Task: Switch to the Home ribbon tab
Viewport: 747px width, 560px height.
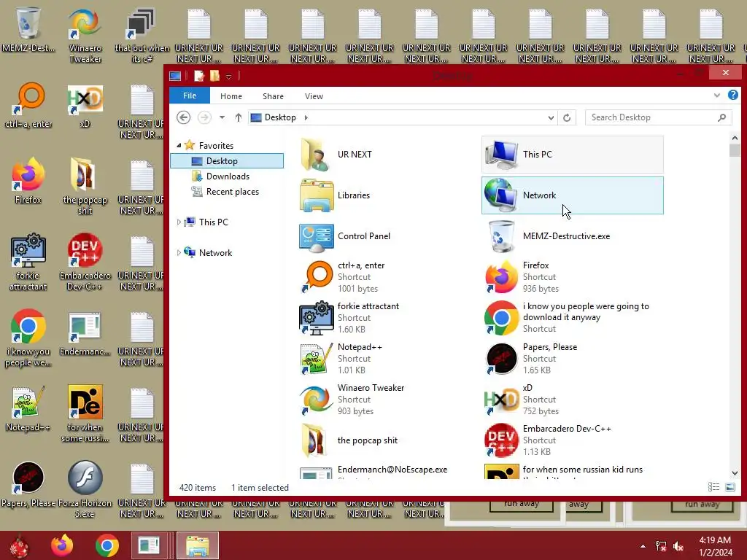Action: click(231, 96)
